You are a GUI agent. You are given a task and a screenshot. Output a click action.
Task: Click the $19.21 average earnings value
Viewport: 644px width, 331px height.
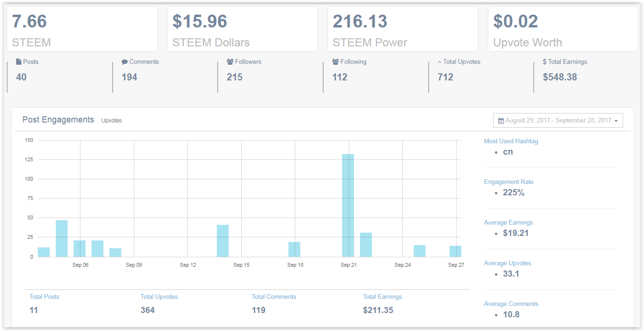[x=516, y=233]
